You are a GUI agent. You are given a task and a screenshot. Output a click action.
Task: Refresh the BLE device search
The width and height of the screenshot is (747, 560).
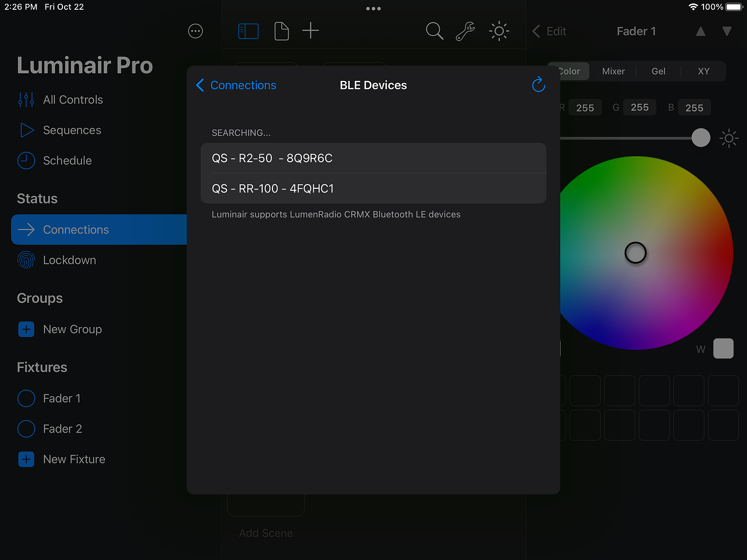click(x=538, y=85)
